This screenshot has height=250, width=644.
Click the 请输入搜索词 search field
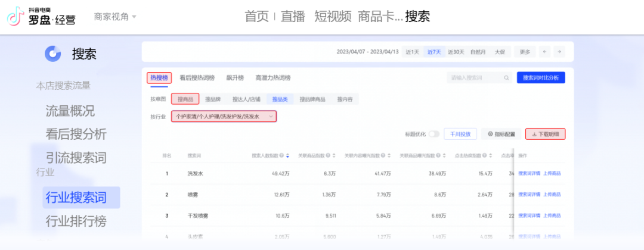[x=479, y=78]
